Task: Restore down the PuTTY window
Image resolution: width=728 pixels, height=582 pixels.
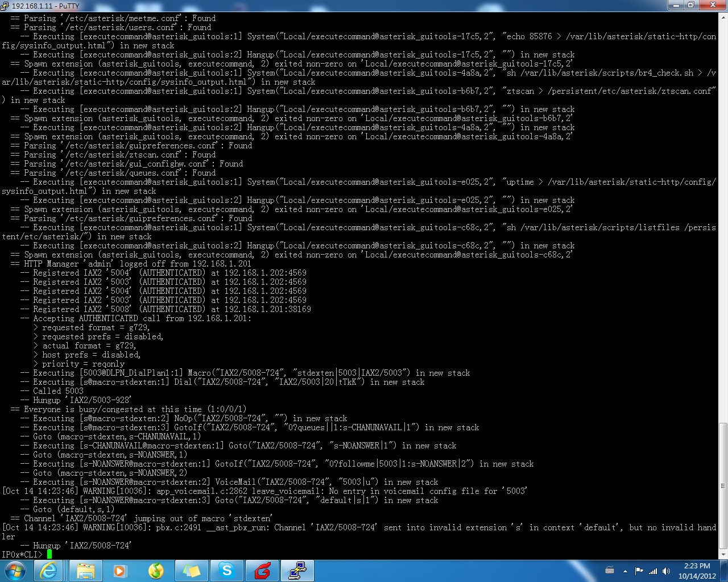Action: (x=691, y=5)
